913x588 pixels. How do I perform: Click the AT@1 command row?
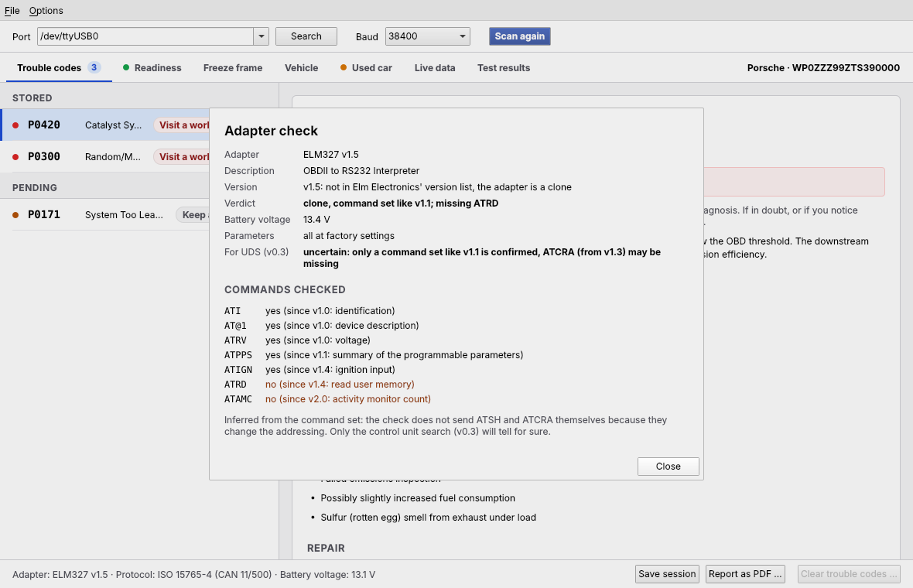point(321,326)
